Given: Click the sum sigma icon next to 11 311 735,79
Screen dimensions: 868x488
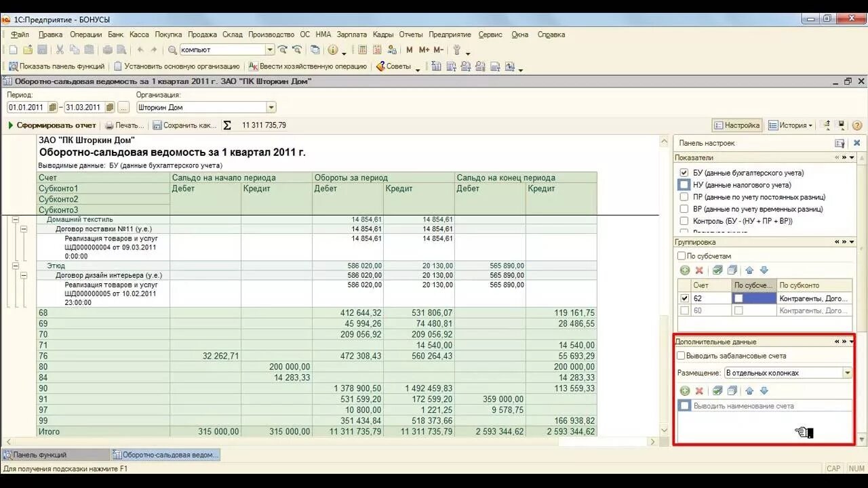Looking at the screenshot, I should pos(227,125).
